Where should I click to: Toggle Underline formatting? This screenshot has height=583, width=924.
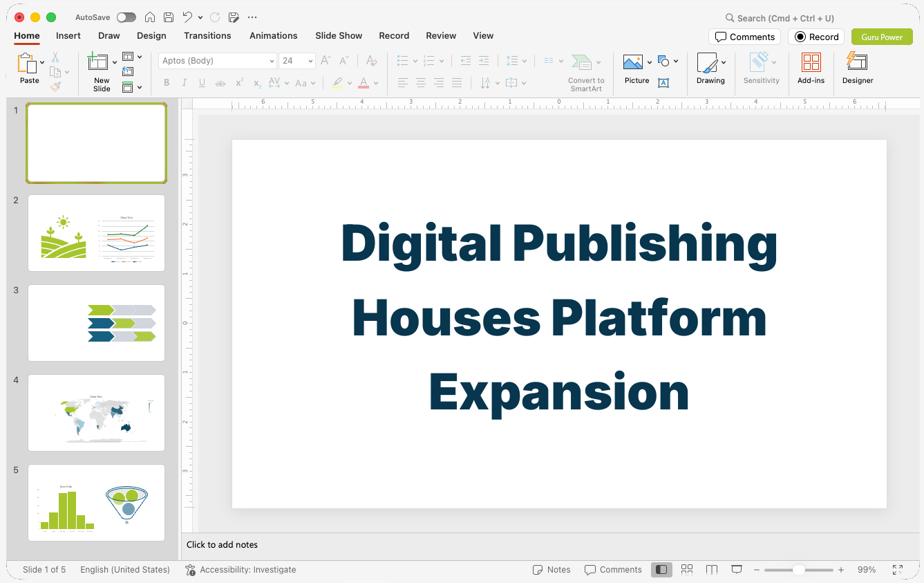pyautogui.click(x=202, y=83)
